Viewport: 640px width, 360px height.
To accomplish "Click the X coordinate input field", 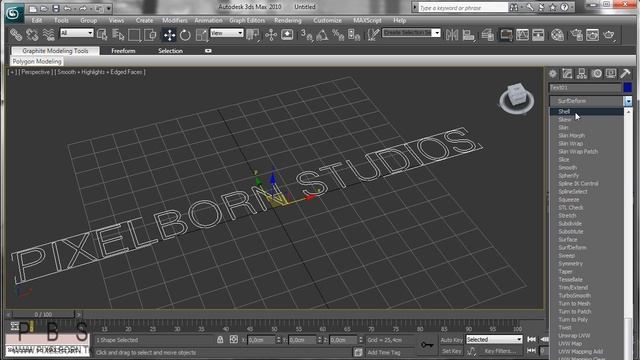I will pos(261,340).
